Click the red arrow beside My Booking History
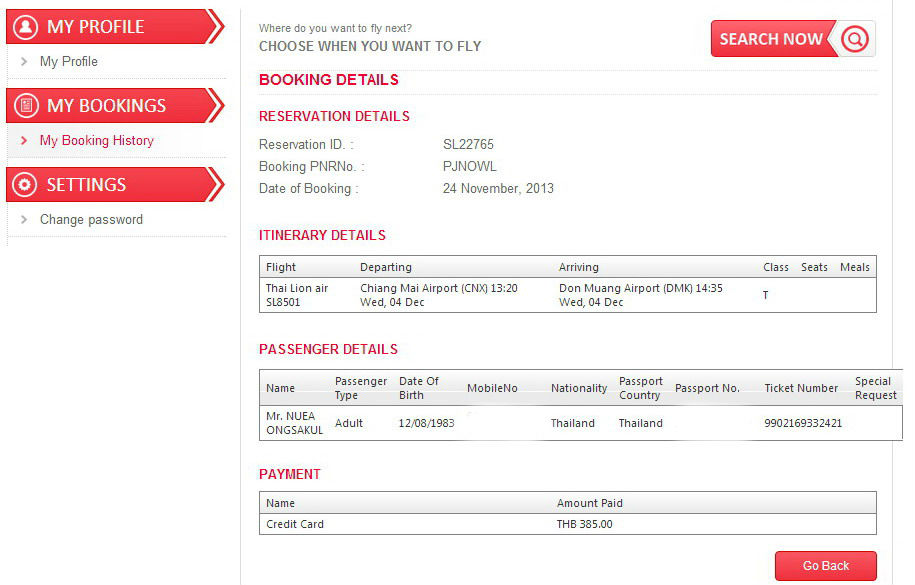 pos(24,141)
